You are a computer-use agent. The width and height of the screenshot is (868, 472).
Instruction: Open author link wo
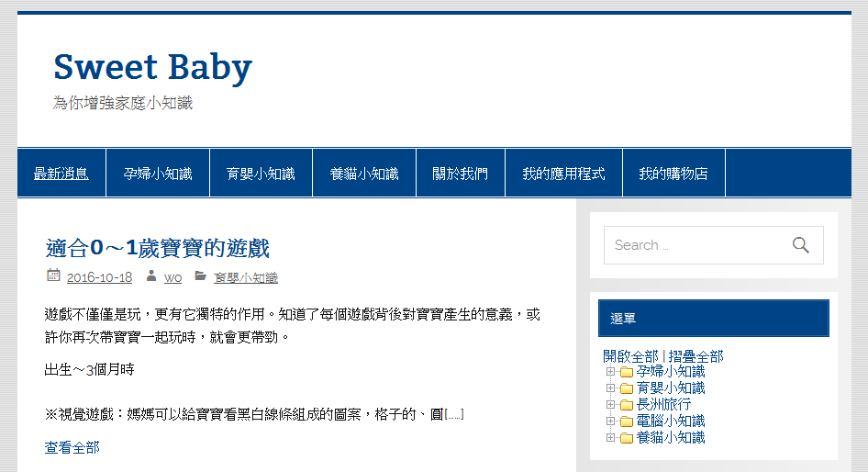[x=172, y=277]
